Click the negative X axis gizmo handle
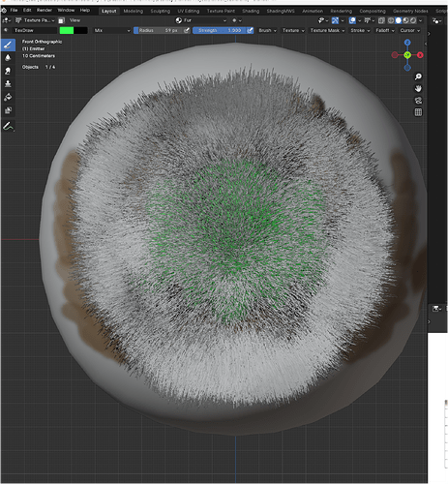 (x=395, y=55)
